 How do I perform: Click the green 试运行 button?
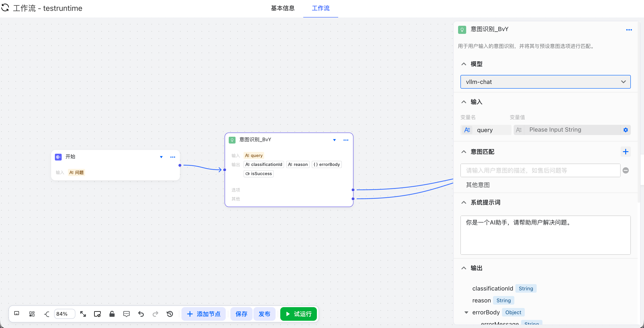click(299, 314)
